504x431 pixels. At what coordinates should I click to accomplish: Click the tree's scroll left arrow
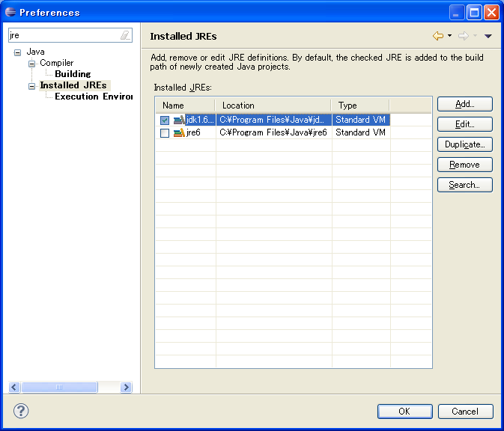click(x=13, y=388)
